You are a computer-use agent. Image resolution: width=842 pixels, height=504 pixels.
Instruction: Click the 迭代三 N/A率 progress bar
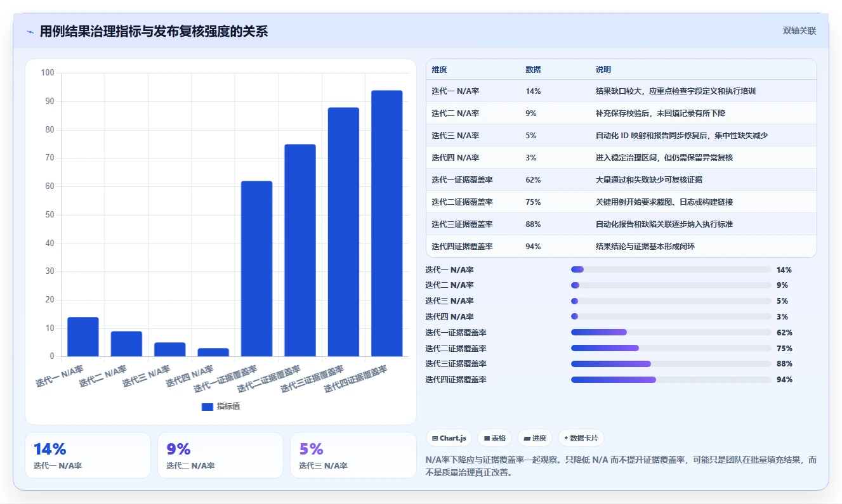(671, 301)
